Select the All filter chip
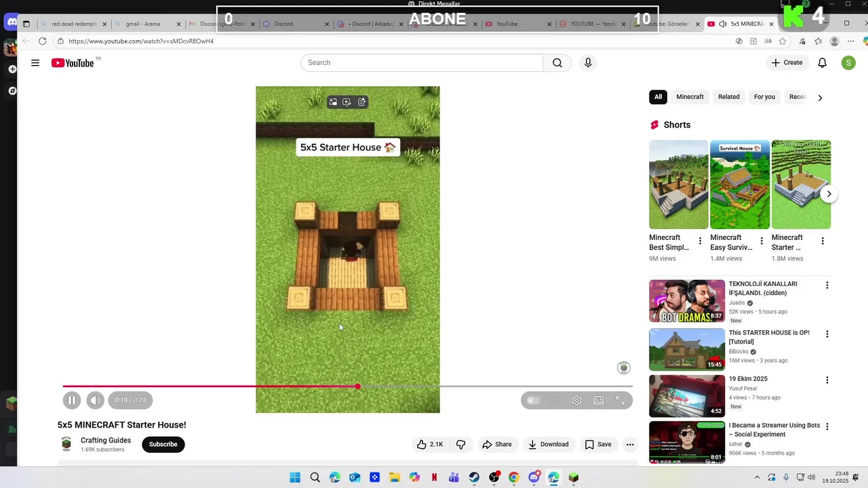Viewport: 868px width, 488px height. click(x=658, y=97)
